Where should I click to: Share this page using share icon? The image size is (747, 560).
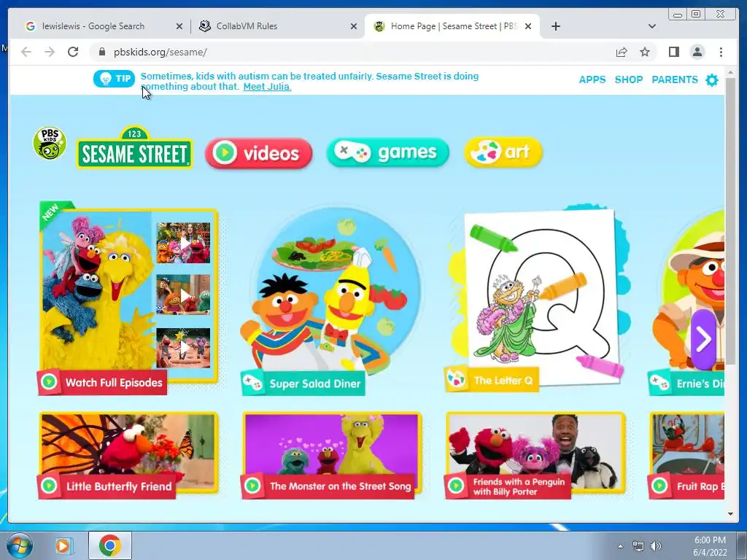pos(622,52)
